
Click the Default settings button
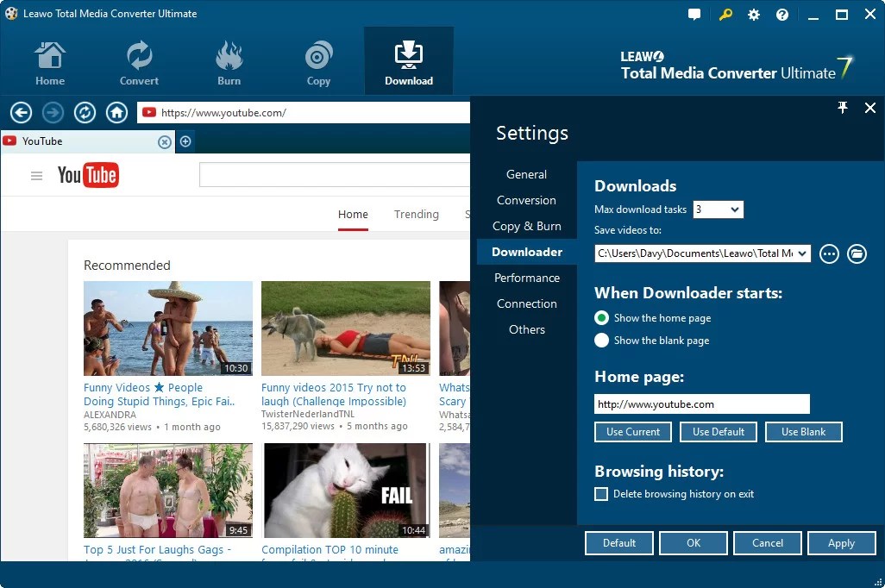[x=618, y=543]
